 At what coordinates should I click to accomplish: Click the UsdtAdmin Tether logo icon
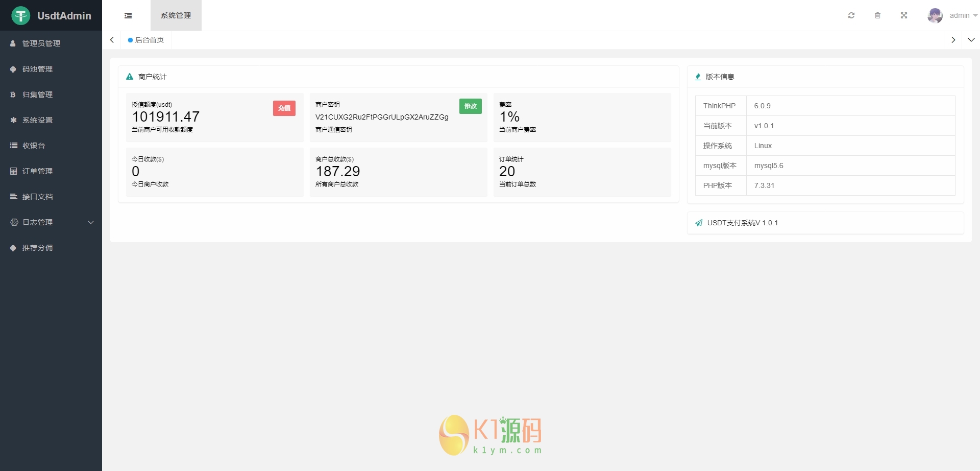21,16
